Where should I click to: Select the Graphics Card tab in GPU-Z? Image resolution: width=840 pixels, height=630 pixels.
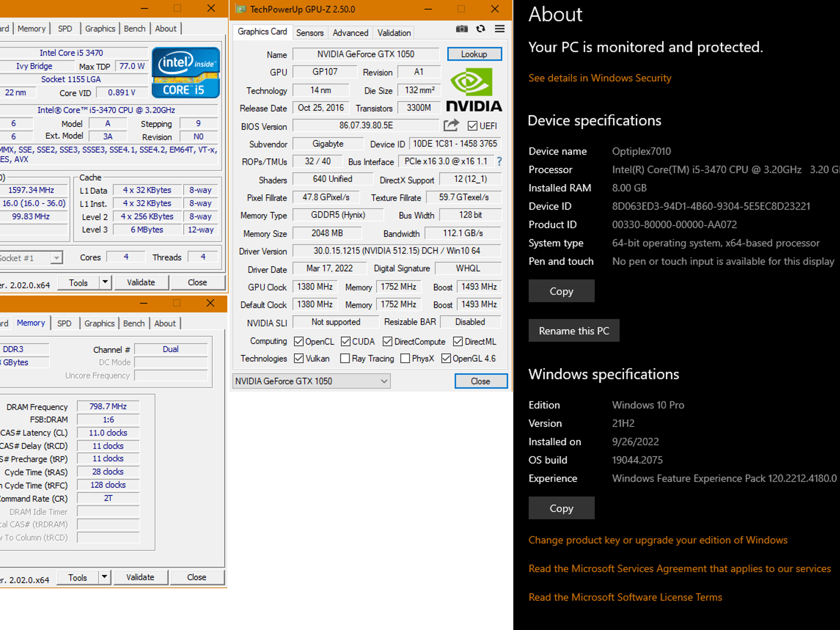[x=262, y=32]
